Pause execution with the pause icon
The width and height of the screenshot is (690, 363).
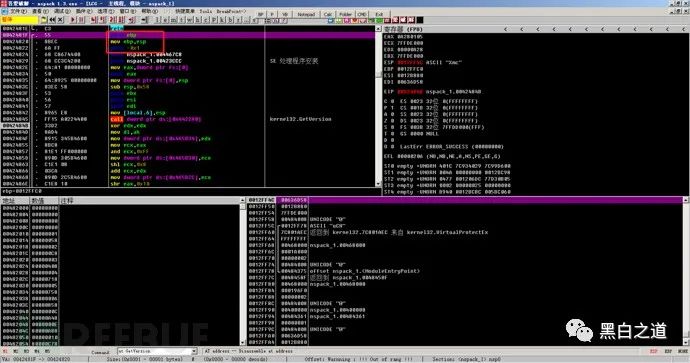81,20
